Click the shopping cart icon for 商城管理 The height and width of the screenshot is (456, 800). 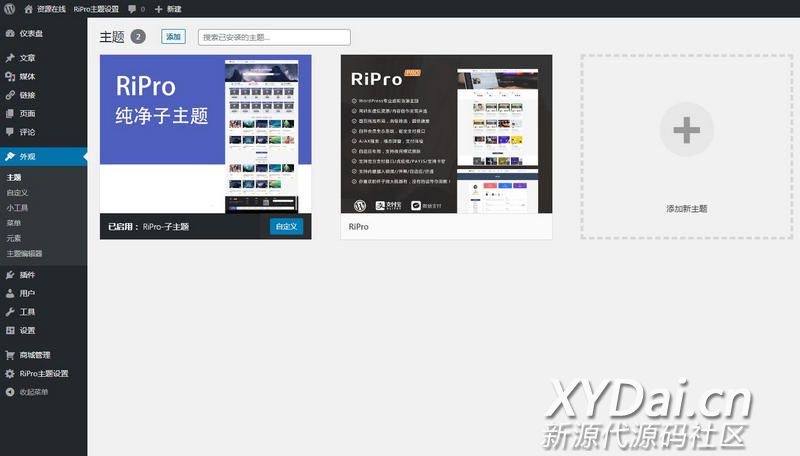10,355
